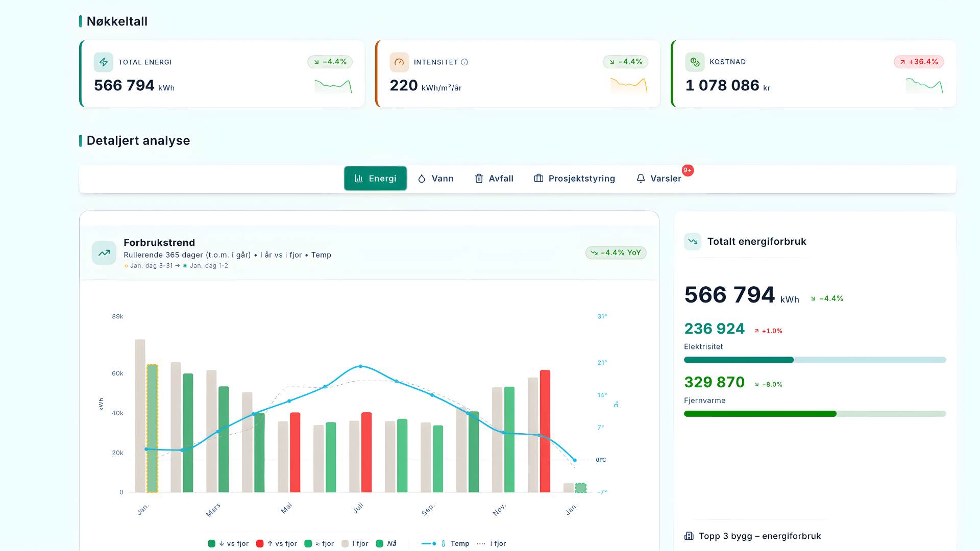The height and width of the screenshot is (551, 980).
Task: Click the -8.0% change indicator for Fjernvarme
Action: [x=768, y=385]
